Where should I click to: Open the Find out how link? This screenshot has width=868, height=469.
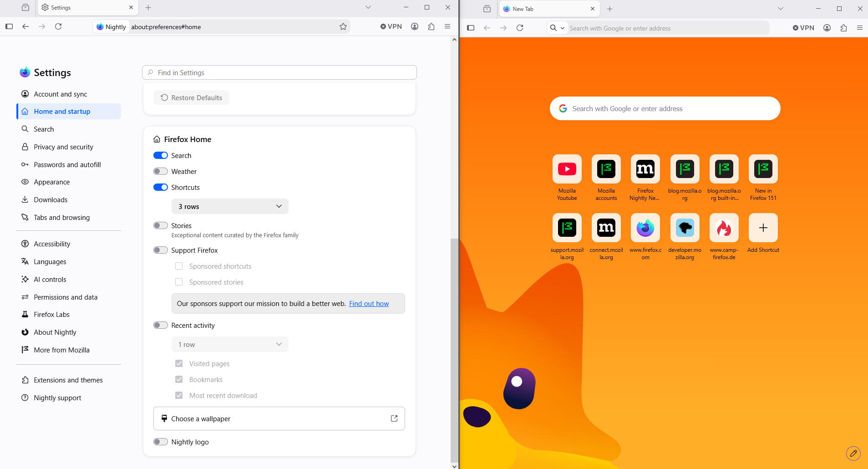(x=369, y=304)
